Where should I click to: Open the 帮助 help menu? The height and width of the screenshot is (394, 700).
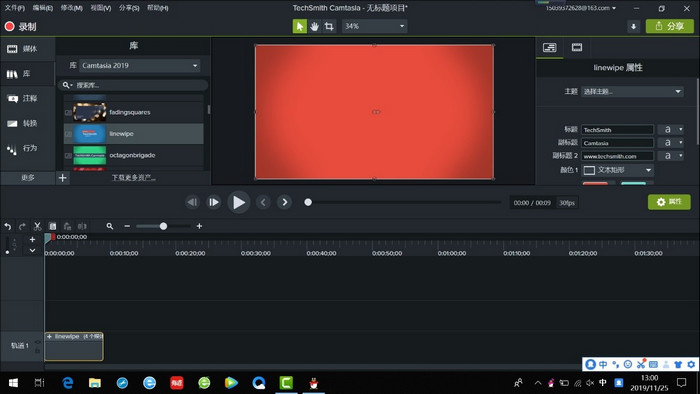(x=158, y=8)
